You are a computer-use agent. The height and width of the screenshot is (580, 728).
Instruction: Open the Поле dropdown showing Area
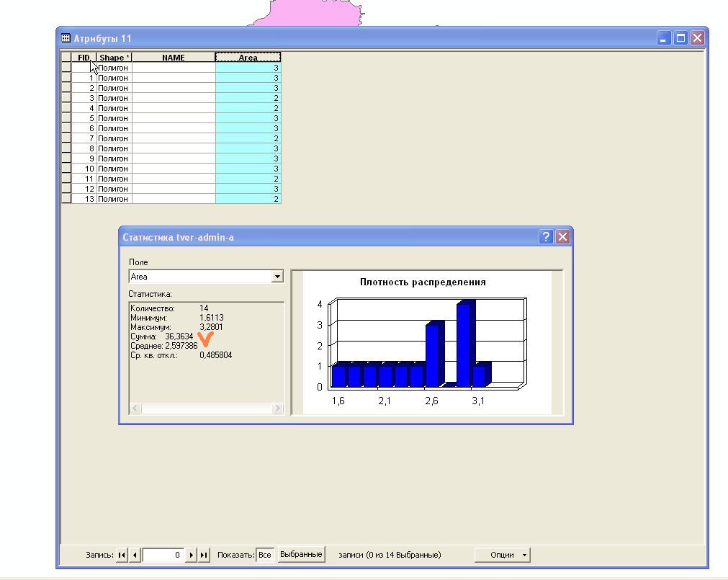point(277,277)
